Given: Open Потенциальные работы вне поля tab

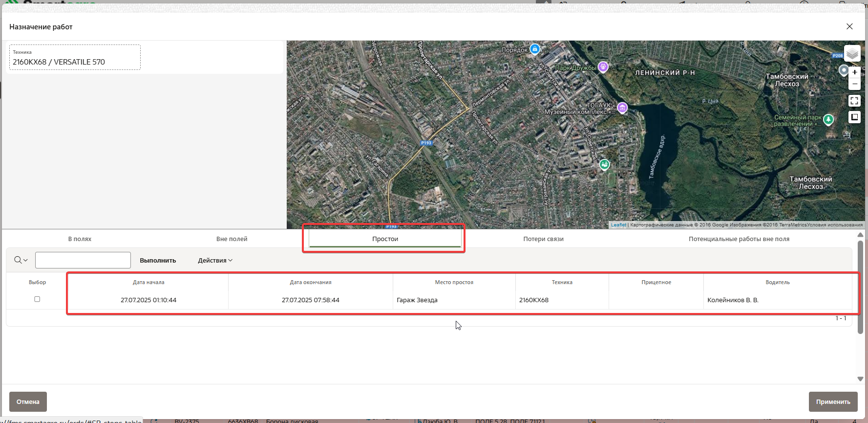Looking at the screenshot, I should pos(739,239).
